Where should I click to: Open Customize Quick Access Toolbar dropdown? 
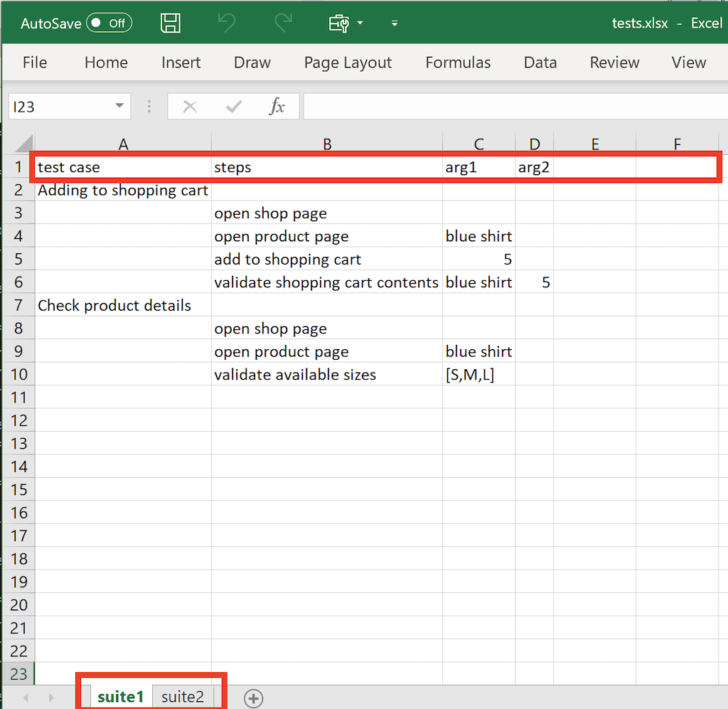pyautogui.click(x=394, y=23)
